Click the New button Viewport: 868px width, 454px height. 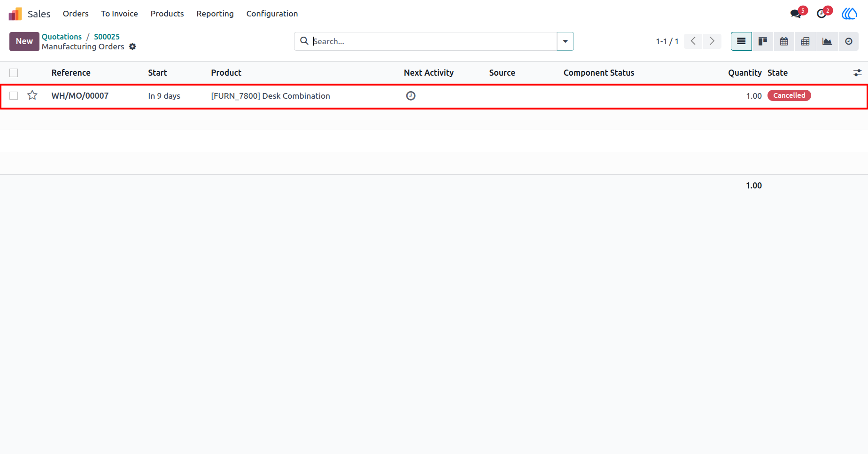tap(24, 41)
